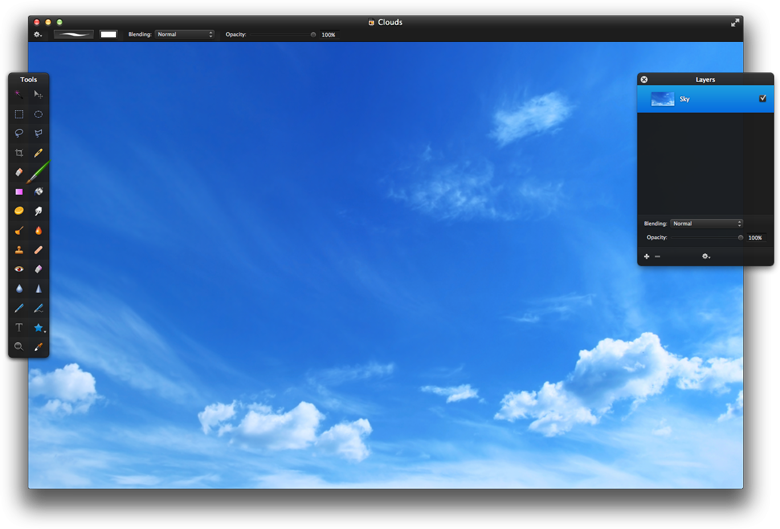Click the Sky layer thumbnail

pyautogui.click(x=662, y=99)
